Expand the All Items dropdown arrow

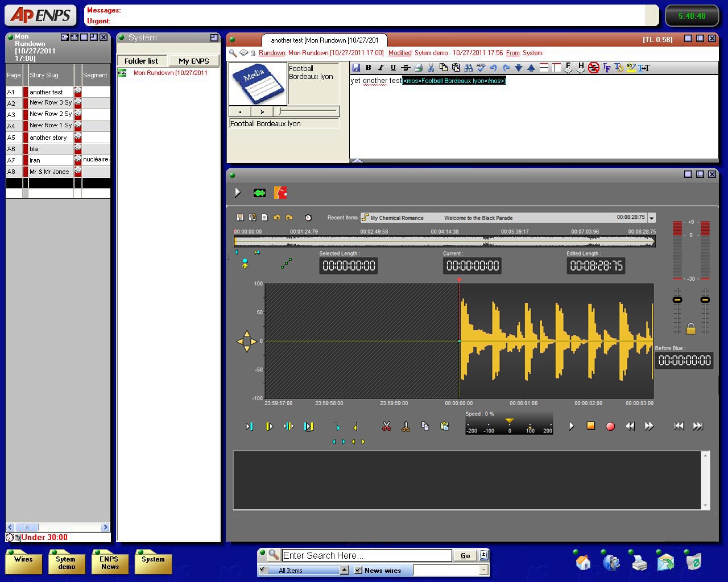click(x=344, y=570)
